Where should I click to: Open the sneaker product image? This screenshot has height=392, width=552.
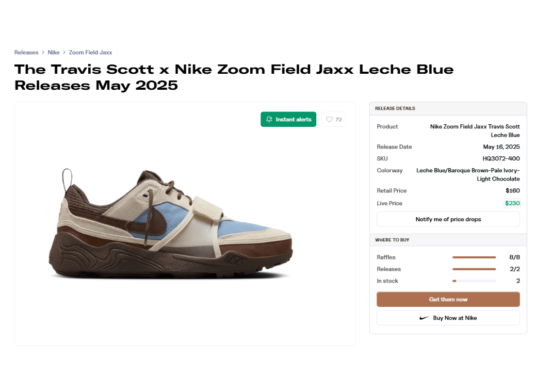point(170,223)
